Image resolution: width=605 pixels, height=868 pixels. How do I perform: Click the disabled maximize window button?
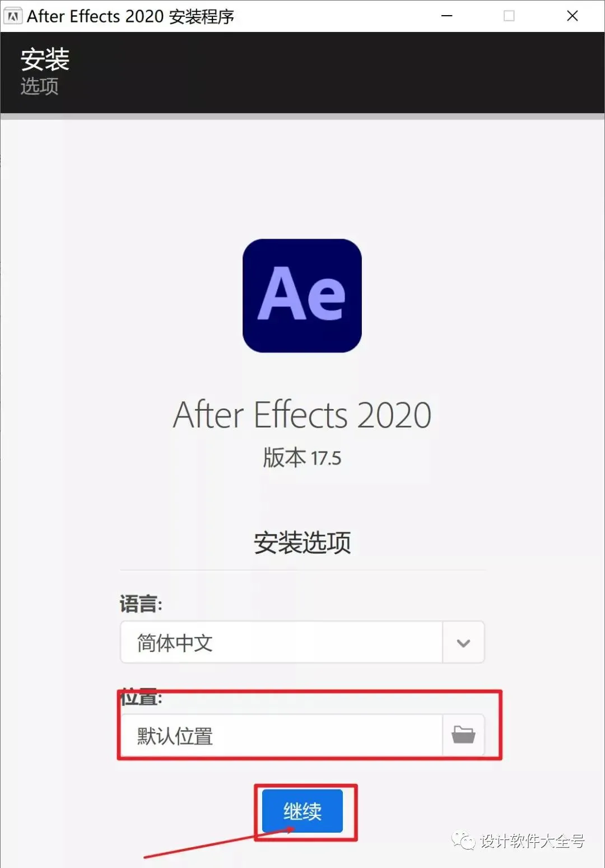tap(509, 16)
